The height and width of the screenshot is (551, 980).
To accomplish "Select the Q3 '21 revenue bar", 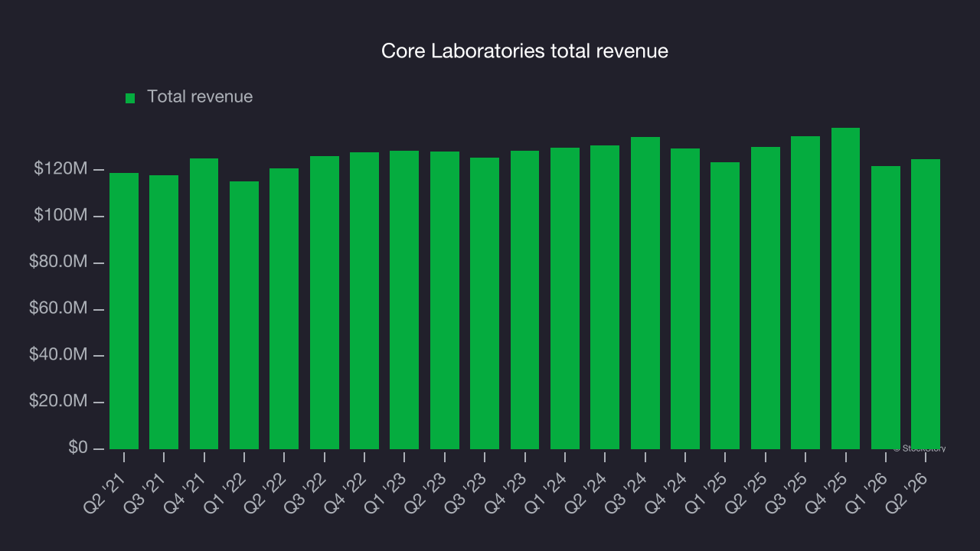I will (164, 312).
